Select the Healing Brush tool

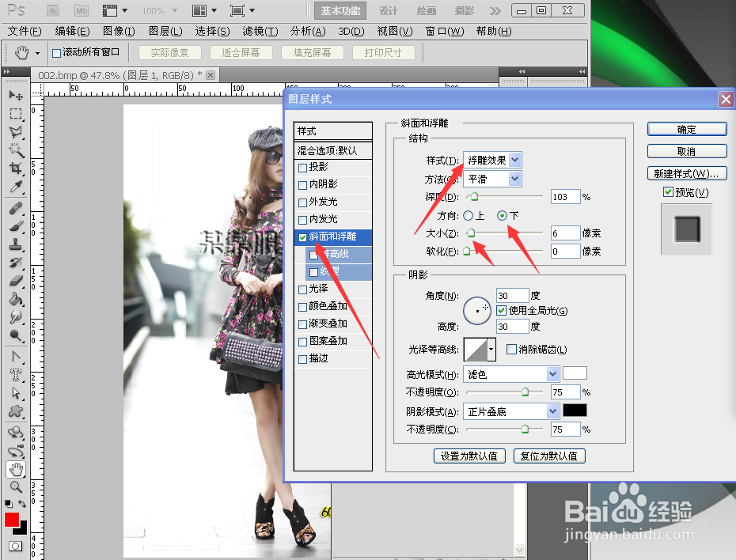point(16,208)
